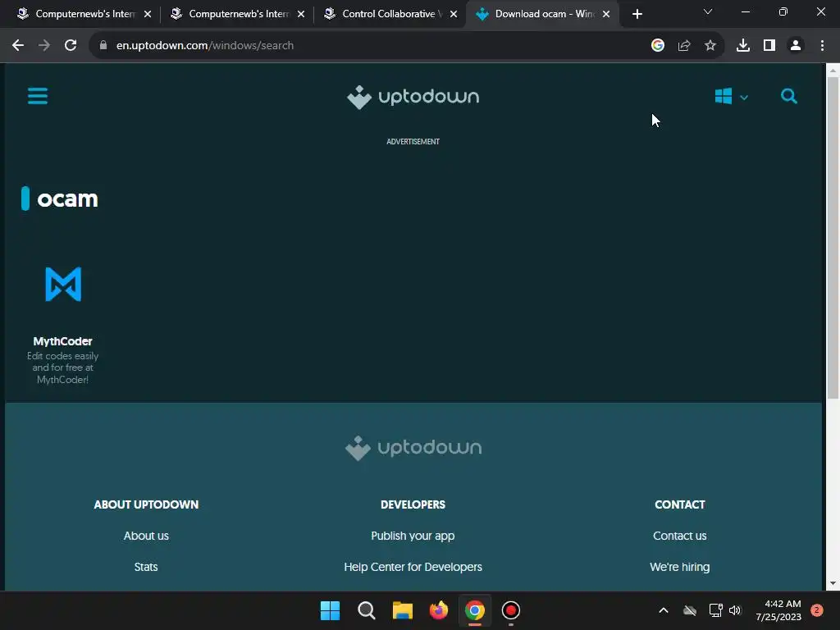The height and width of the screenshot is (630, 840).
Task: Open the Chrome three-dot menu
Action: [822, 46]
